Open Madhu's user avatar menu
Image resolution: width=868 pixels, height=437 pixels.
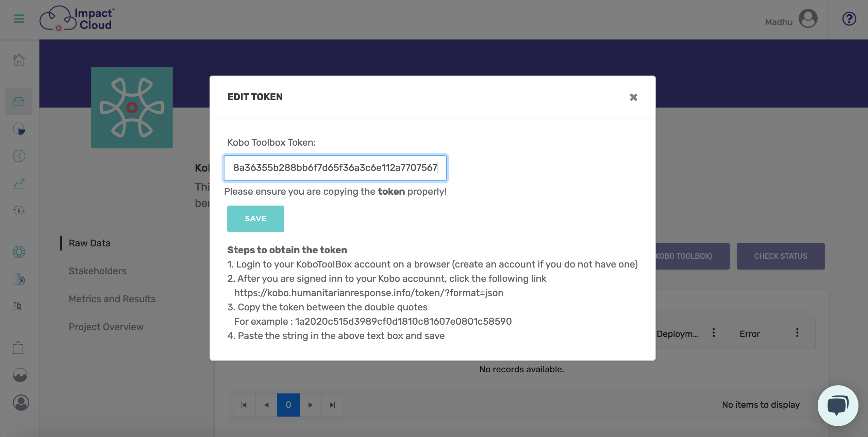click(808, 19)
